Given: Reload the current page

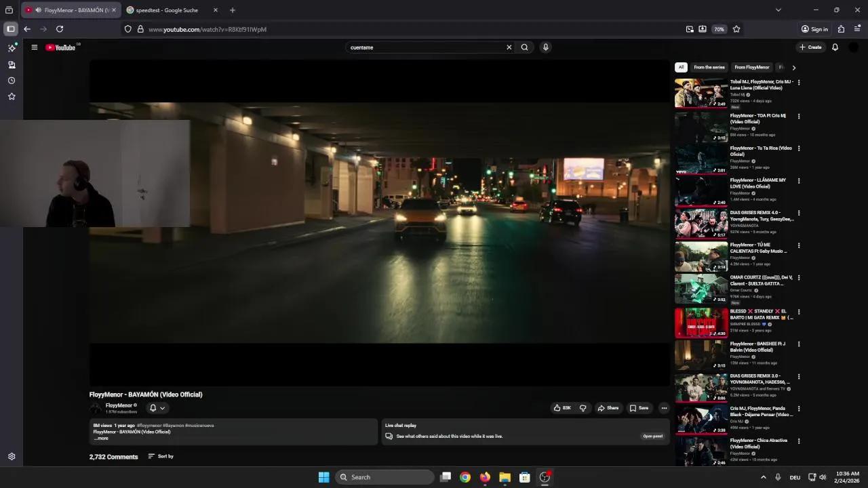Looking at the screenshot, I should point(60,29).
